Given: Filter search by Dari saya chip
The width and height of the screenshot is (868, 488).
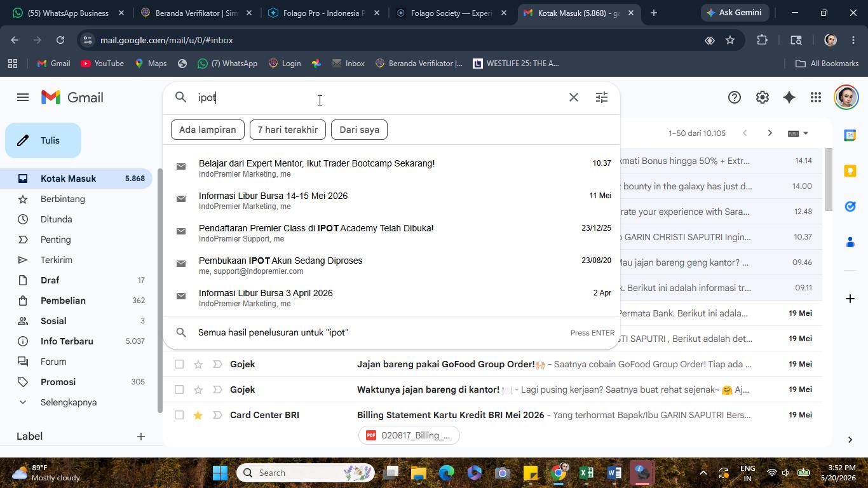Looking at the screenshot, I should (359, 130).
